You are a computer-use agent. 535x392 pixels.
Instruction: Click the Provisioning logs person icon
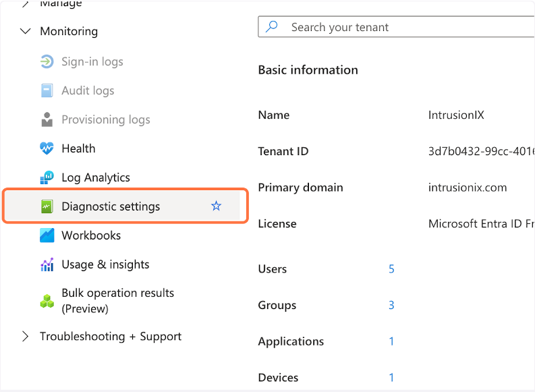[47, 120]
